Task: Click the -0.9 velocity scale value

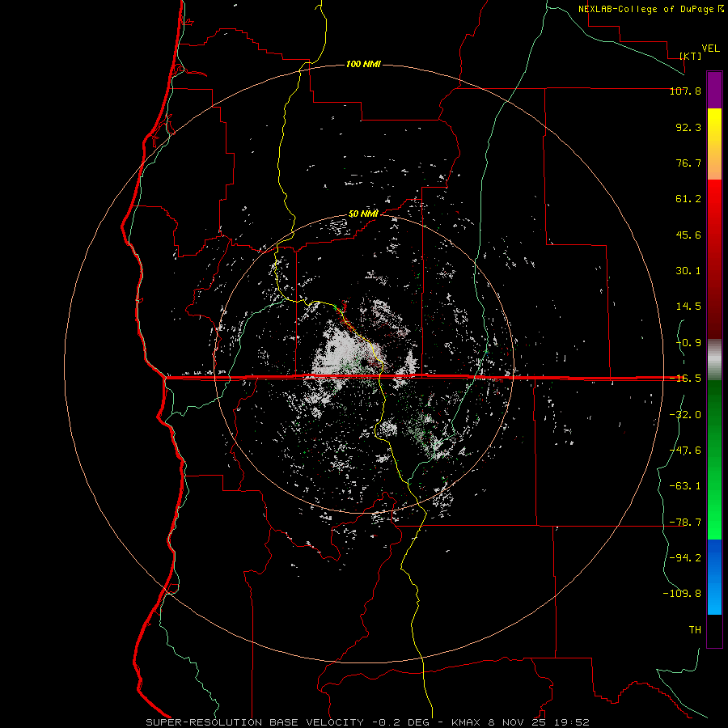Action: 688,343
